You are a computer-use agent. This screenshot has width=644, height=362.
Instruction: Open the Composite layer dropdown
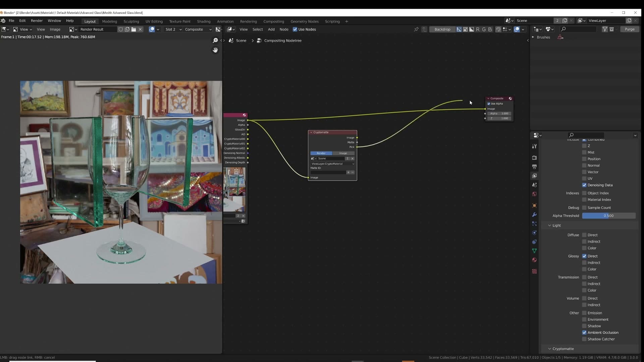[198, 29]
